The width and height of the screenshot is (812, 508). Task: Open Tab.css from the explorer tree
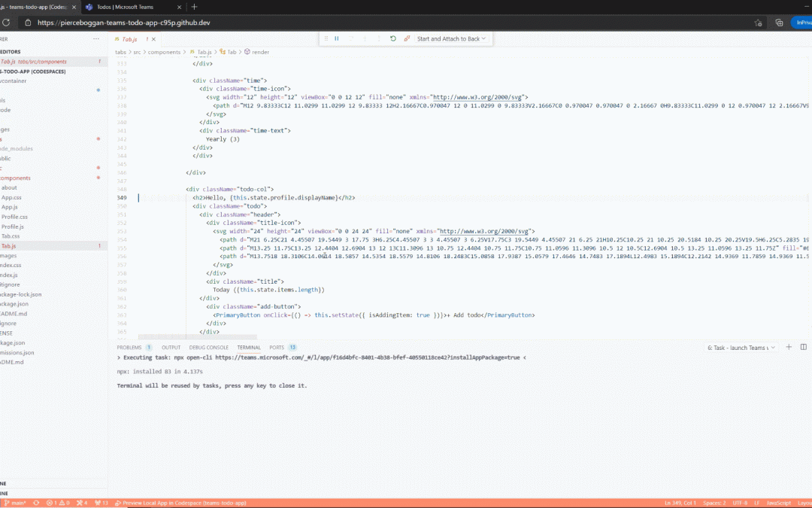click(x=11, y=236)
